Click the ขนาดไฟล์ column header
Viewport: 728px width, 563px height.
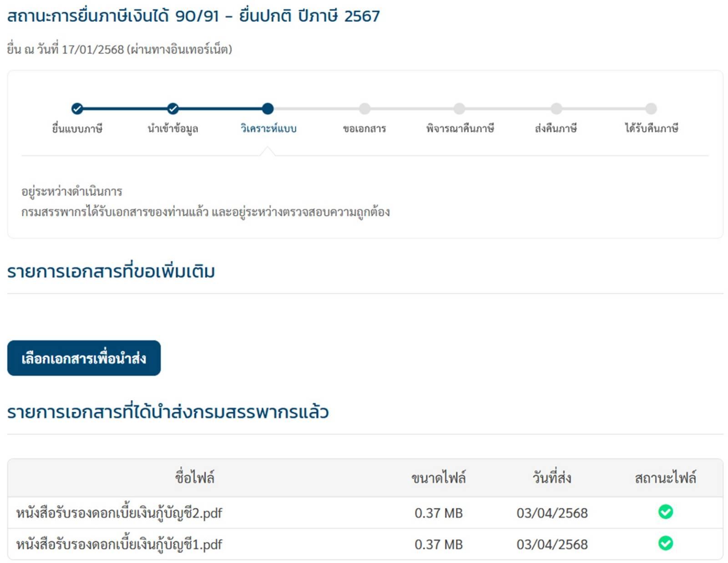coord(439,477)
